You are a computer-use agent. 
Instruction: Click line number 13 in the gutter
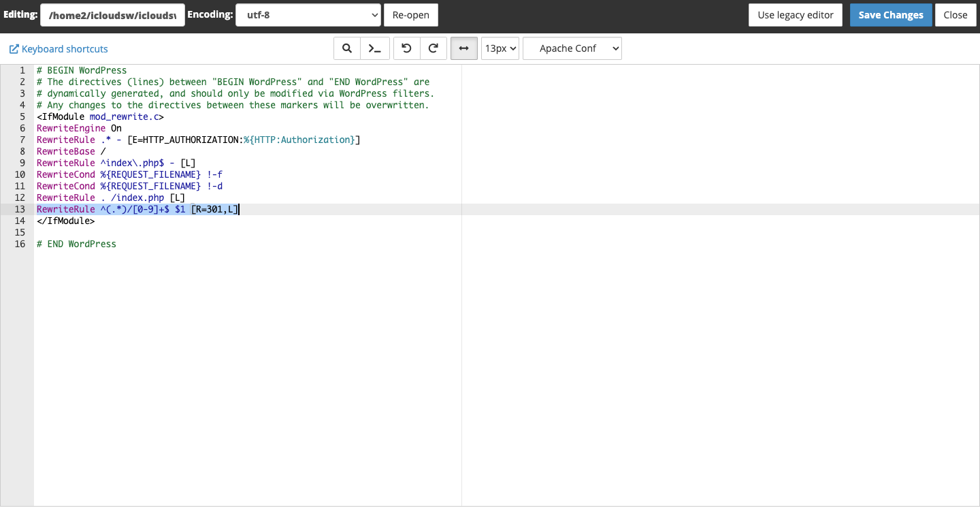click(x=20, y=209)
